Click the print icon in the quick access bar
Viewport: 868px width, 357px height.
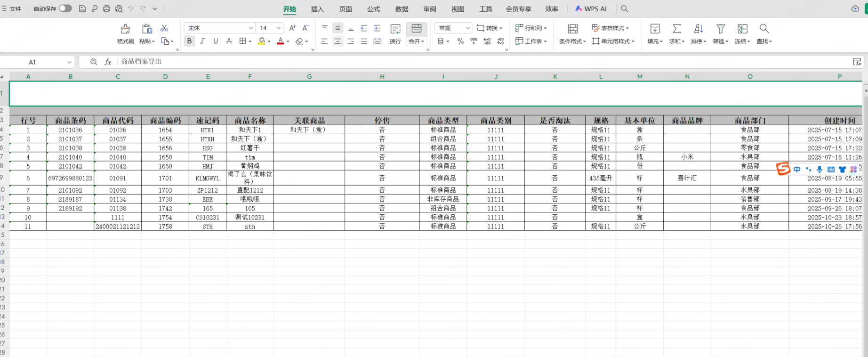(106, 8)
